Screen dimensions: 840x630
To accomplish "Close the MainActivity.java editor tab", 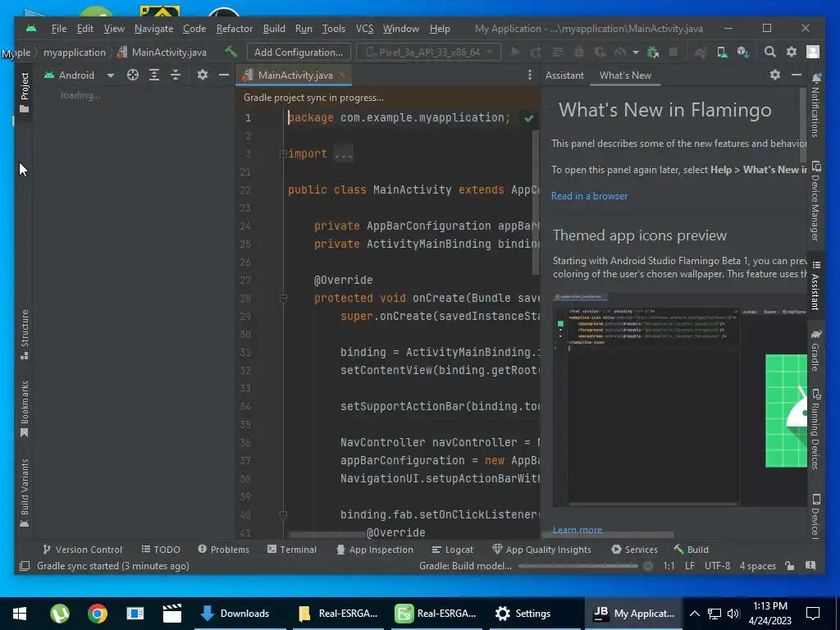I will coord(342,75).
